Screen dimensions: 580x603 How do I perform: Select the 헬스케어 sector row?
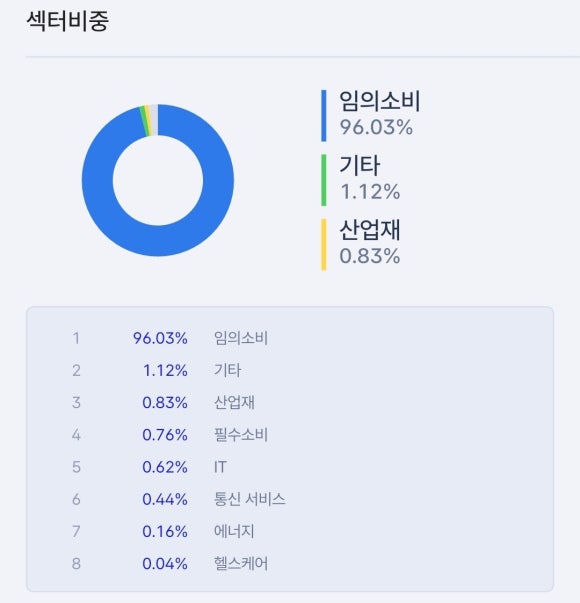[x=290, y=564]
